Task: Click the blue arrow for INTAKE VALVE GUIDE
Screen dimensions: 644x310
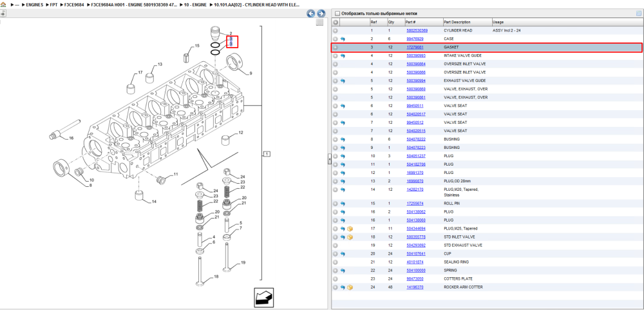Action: click(x=343, y=55)
